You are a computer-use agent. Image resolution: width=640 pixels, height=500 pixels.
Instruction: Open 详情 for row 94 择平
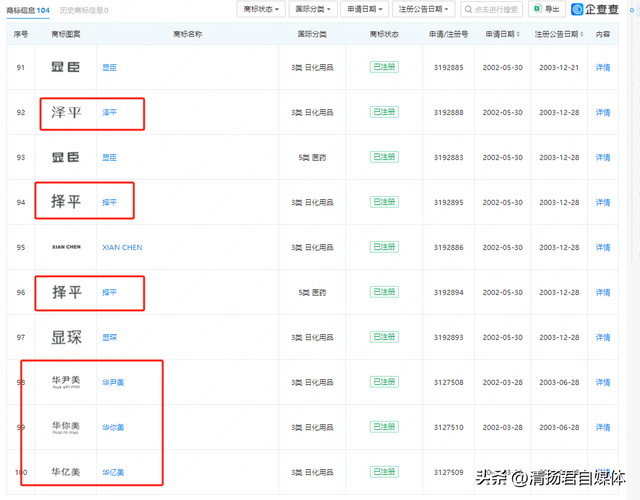click(x=603, y=202)
